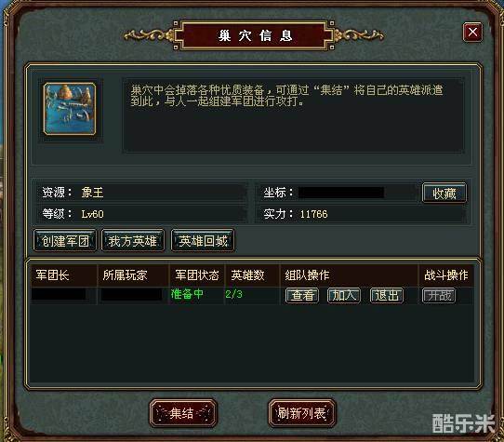504x442 pixels.
Task: Click 英雄回城 to recall heroes
Action: [x=203, y=240]
